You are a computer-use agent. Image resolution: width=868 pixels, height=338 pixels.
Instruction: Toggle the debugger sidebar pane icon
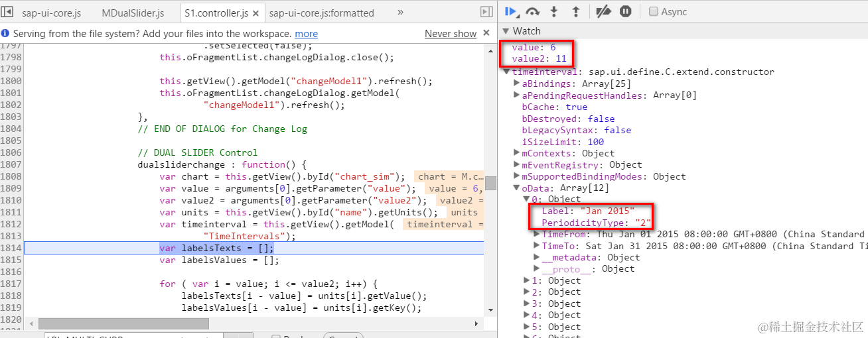click(486, 13)
